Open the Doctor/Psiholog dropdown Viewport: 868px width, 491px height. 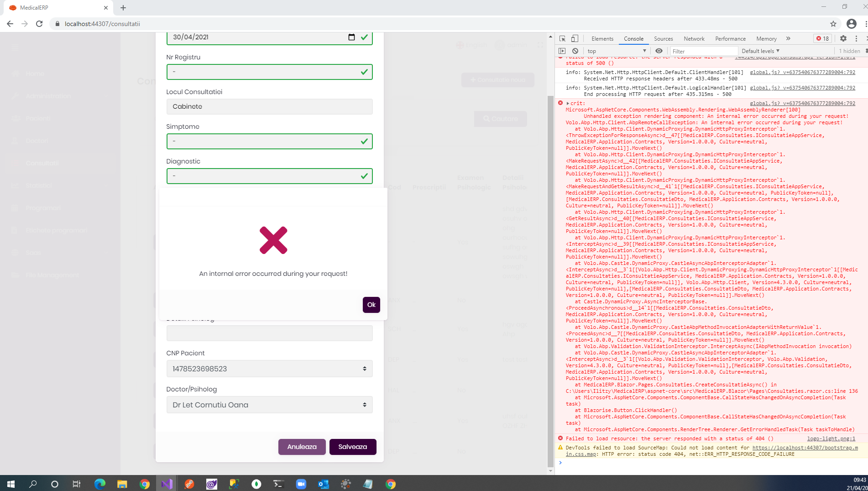269,405
